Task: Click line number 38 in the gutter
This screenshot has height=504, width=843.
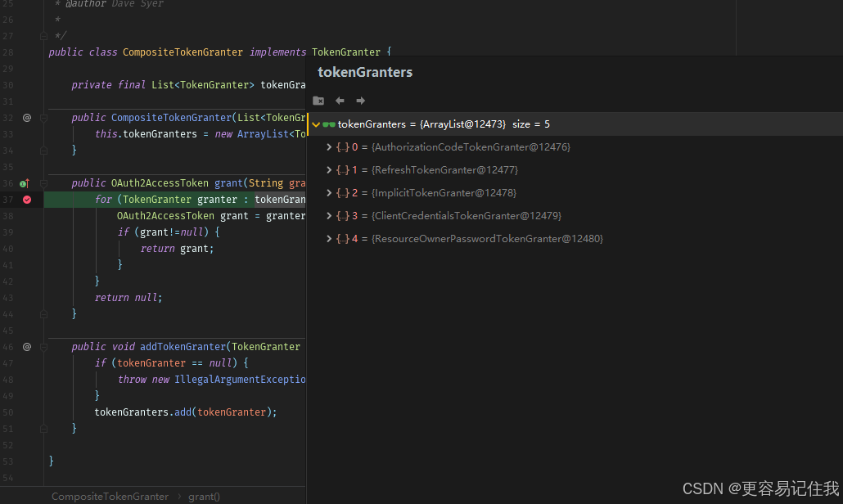Action: pos(8,216)
